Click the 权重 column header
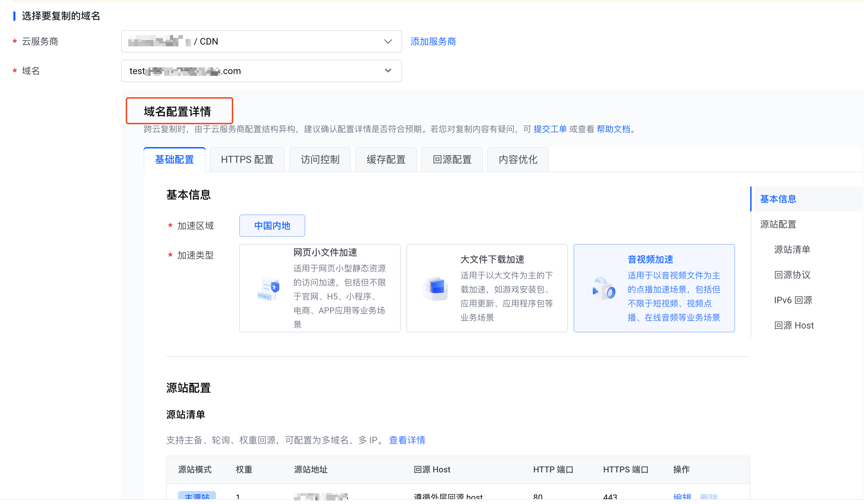 (244, 470)
